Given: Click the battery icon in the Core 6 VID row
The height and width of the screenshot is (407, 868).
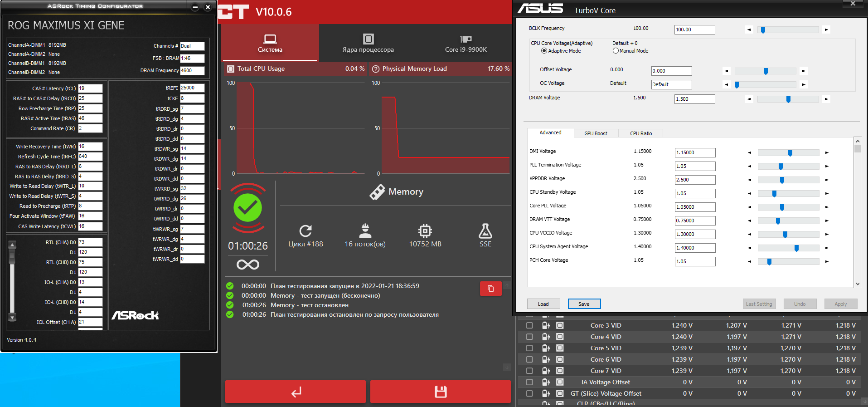Looking at the screenshot, I should tap(546, 359).
